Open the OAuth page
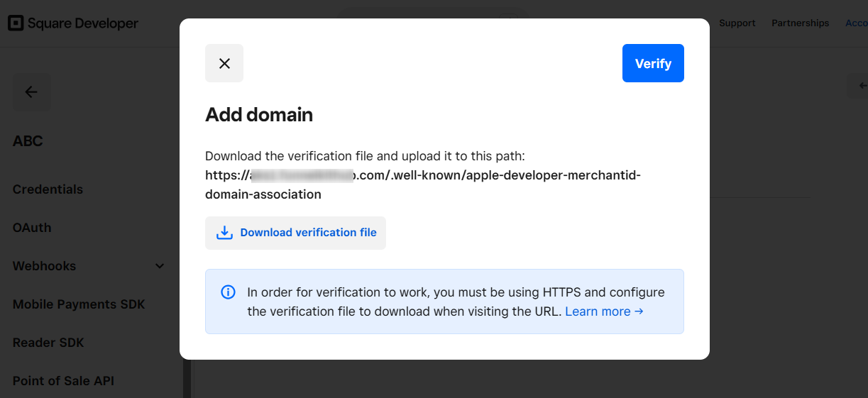The width and height of the screenshot is (868, 398). pyautogui.click(x=32, y=228)
